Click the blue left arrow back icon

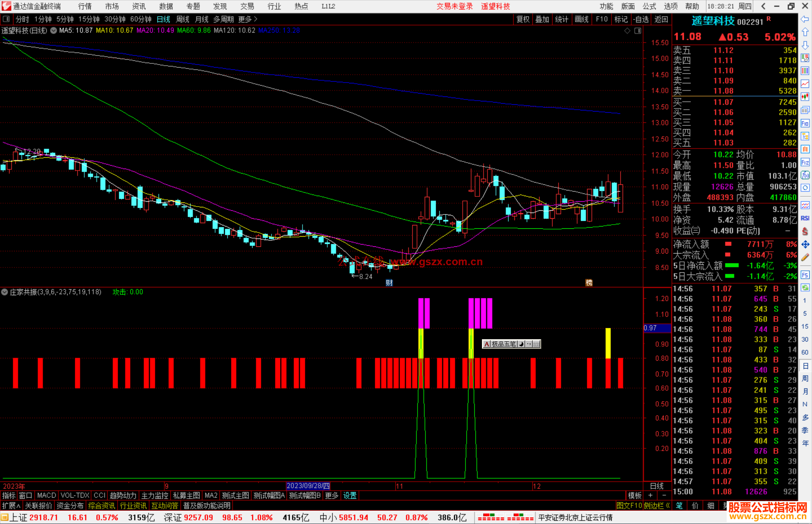coord(805,19)
